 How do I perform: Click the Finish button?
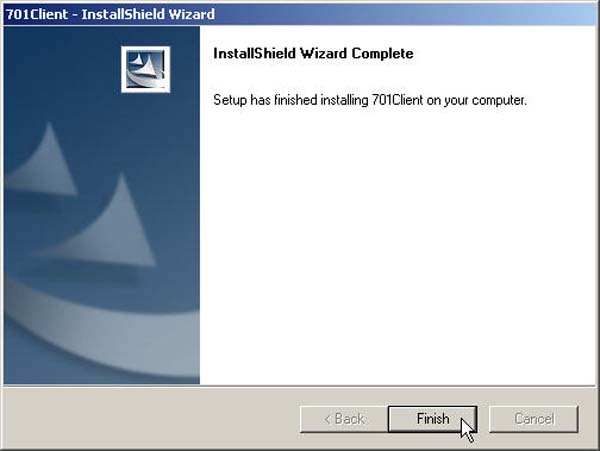[432, 419]
